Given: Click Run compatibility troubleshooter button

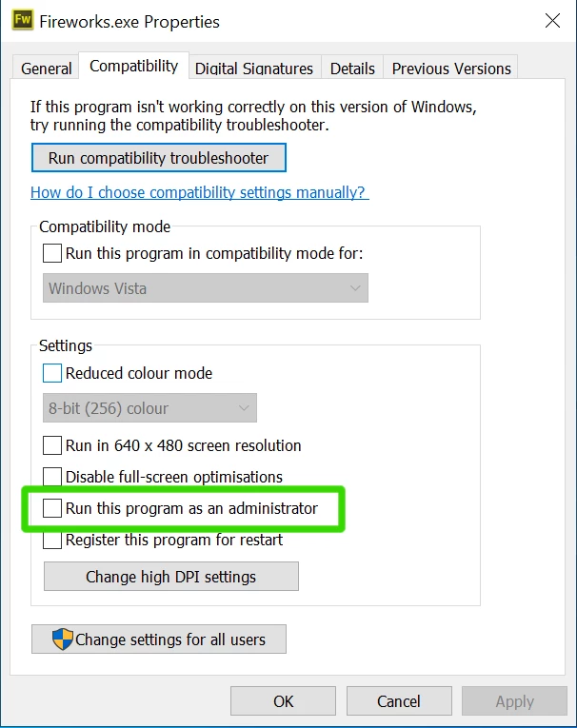Looking at the screenshot, I should coord(159,158).
